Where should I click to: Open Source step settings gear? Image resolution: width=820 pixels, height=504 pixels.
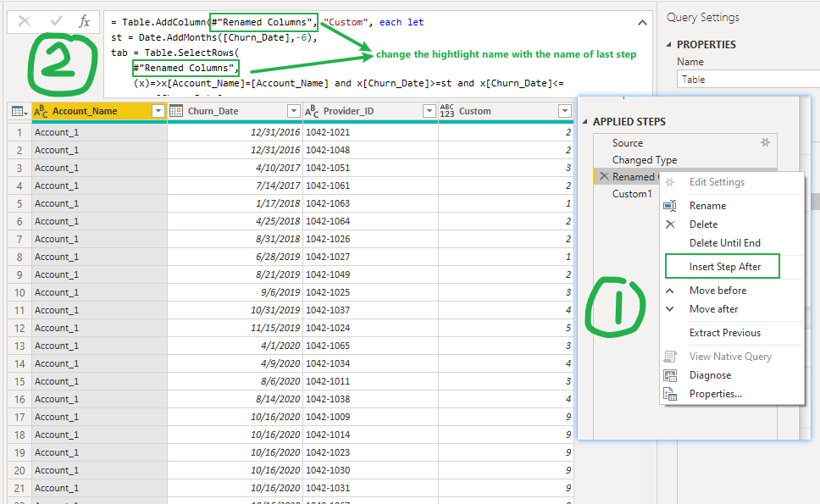coord(765,142)
